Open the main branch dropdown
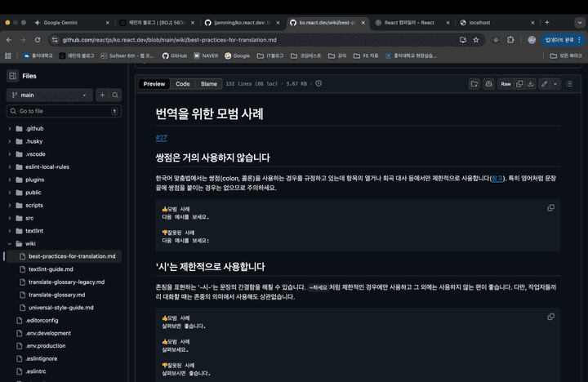The image size is (588, 382). point(50,95)
